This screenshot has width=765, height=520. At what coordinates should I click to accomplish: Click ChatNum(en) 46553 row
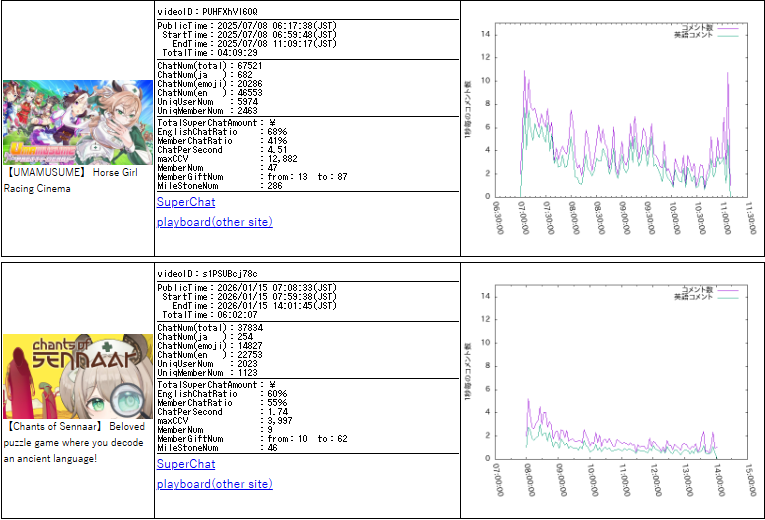(x=210, y=93)
